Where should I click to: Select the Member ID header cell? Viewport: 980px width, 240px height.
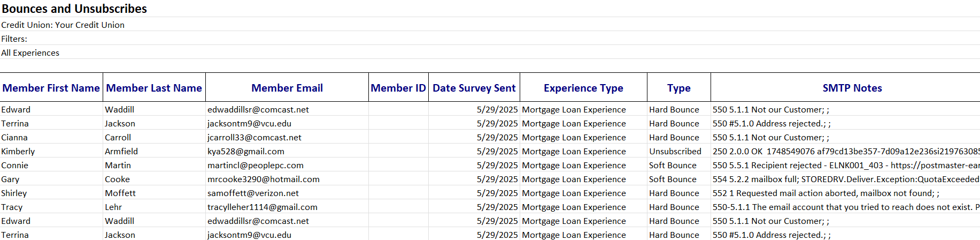(398, 88)
